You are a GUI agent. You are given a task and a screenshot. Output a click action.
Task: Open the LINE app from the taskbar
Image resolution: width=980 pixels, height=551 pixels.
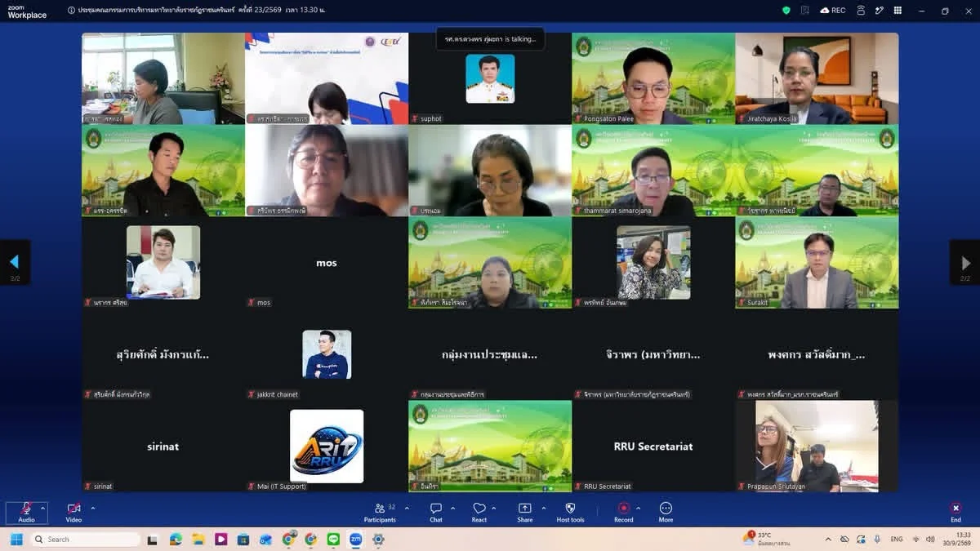[333, 540]
